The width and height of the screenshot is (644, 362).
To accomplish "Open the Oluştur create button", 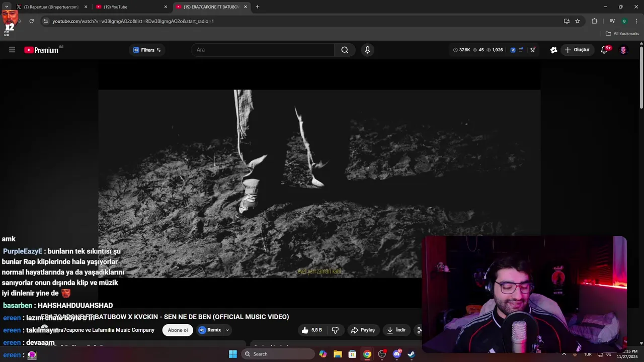I will 577,50.
